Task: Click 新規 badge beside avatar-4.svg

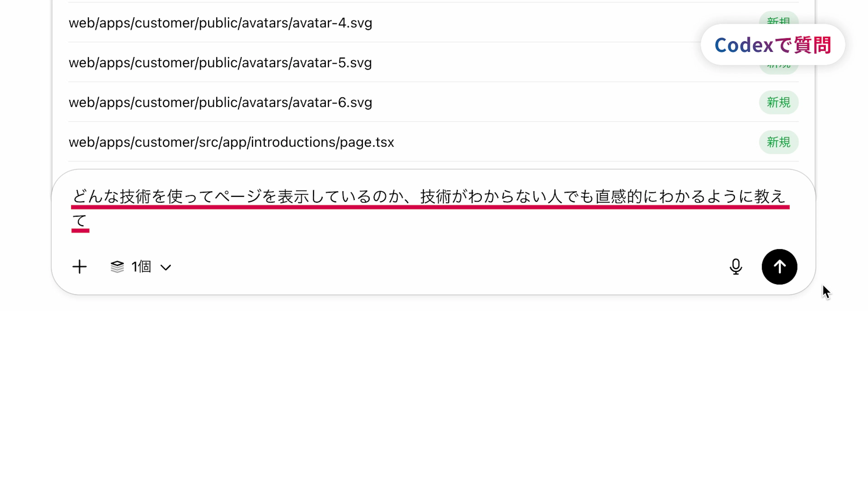Action: click(779, 19)
